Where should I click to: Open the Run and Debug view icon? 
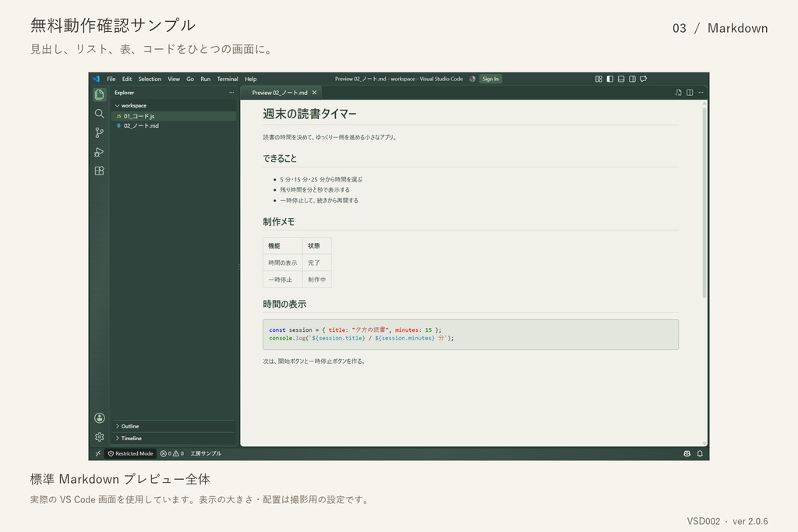(x=99, y=152)
